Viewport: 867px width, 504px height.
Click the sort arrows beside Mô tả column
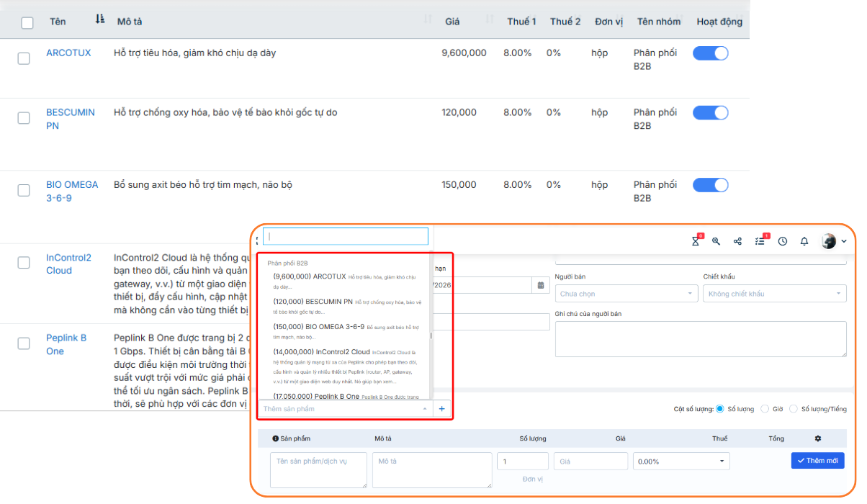click(428, 19)
